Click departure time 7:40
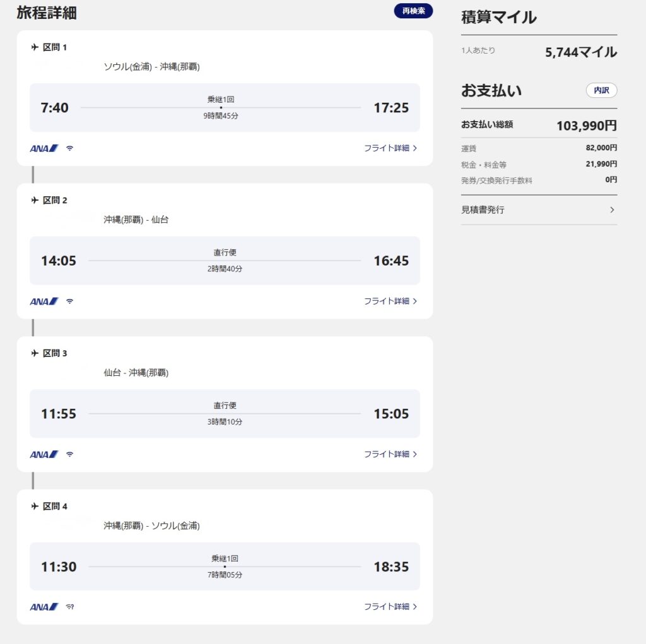 [54, 108]
